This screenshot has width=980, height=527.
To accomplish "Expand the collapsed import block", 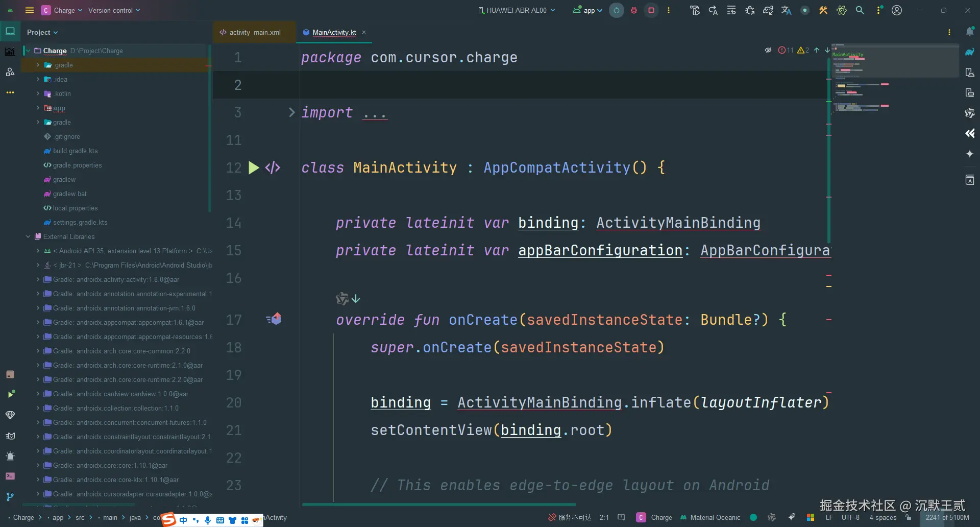I will click(291, 112).
